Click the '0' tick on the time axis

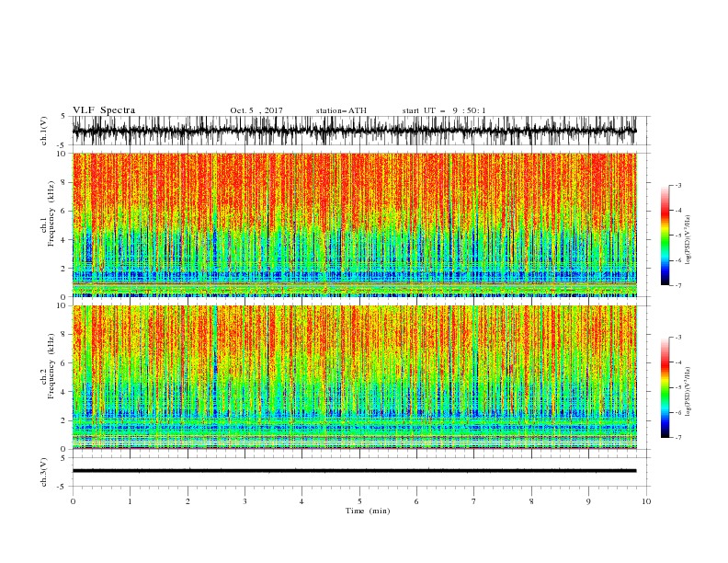(73, 501)
